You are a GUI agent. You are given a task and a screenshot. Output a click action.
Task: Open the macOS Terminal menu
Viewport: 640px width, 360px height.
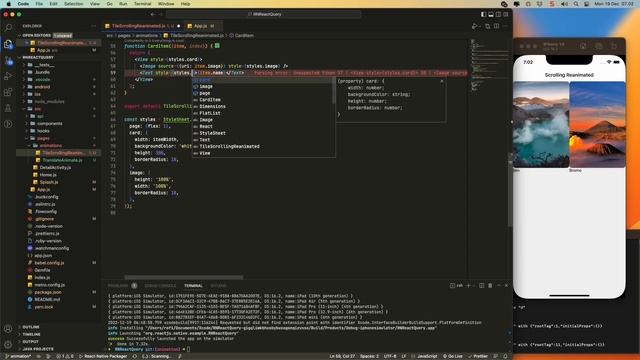pyautogui.click(x=142, y=4)
